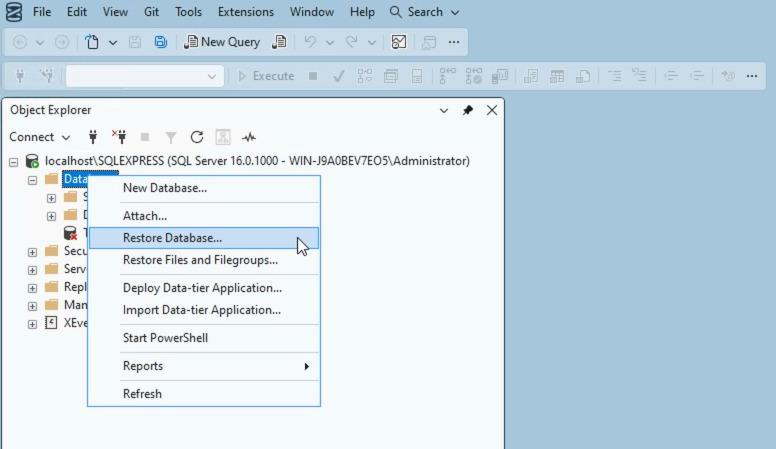Screen dimensions: 776x449
Task: Click the Save All icon
Action: point(160,42)
